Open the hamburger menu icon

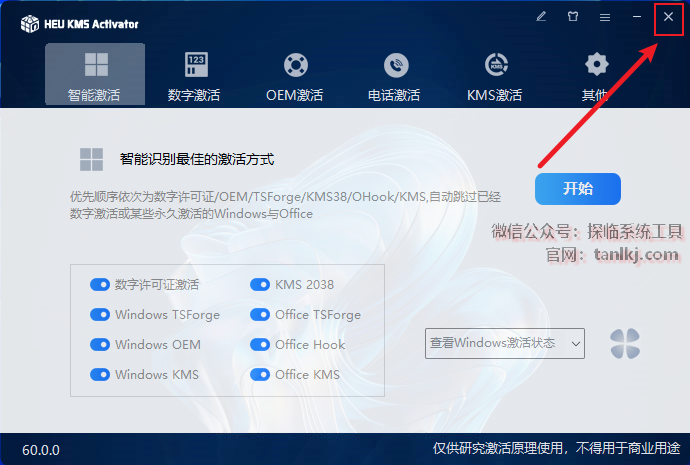pyautogui.click(x=605, y=17)
